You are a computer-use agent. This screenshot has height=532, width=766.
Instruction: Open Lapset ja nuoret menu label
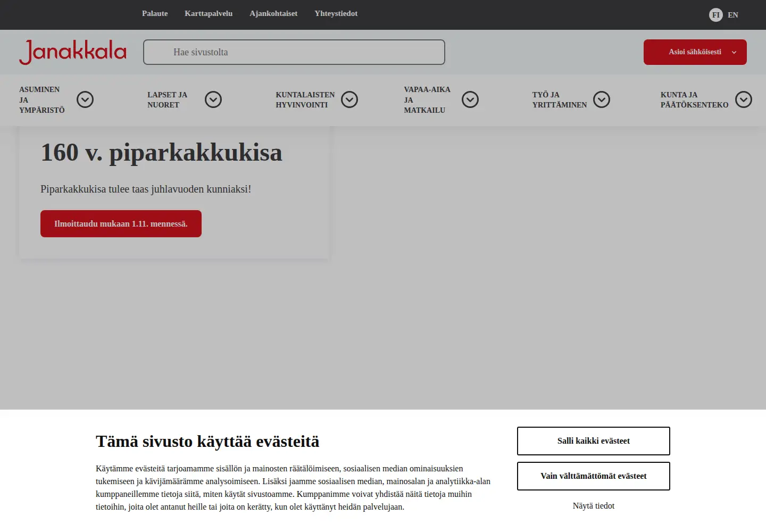[x=168, y=99]
